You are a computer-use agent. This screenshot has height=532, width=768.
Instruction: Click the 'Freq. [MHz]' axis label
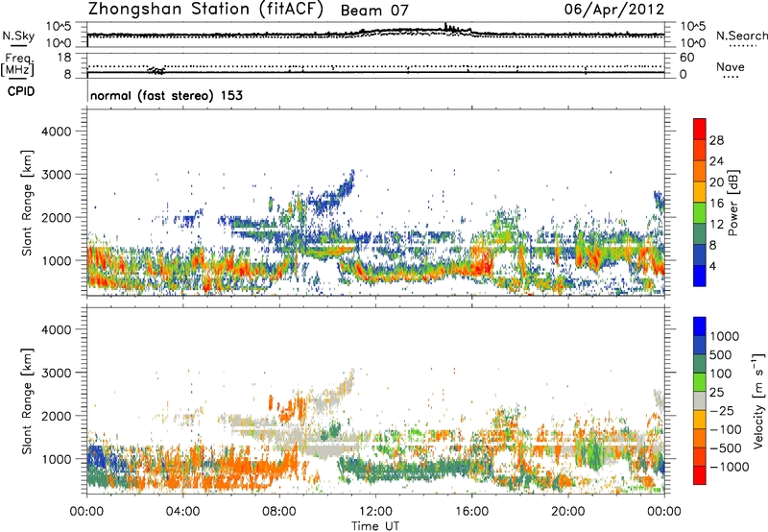point(18,65)
